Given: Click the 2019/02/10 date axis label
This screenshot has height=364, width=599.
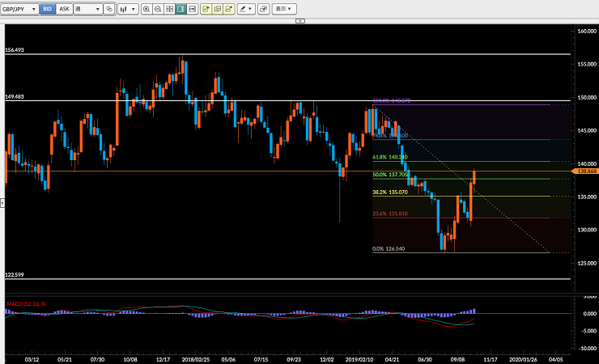Looking at the screenshot, I should (x=359, y=359).
